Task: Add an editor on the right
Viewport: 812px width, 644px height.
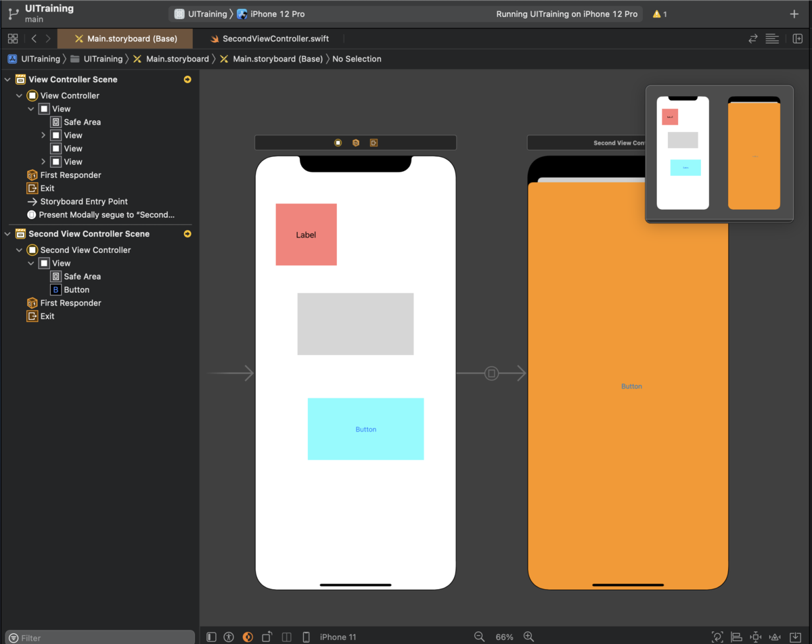Action: [798, 39]
